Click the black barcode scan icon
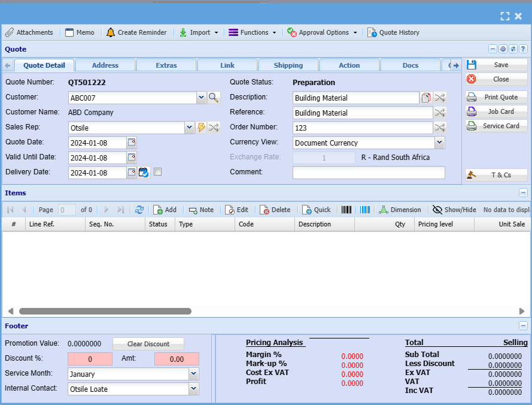532x405 pixels. 346,210
